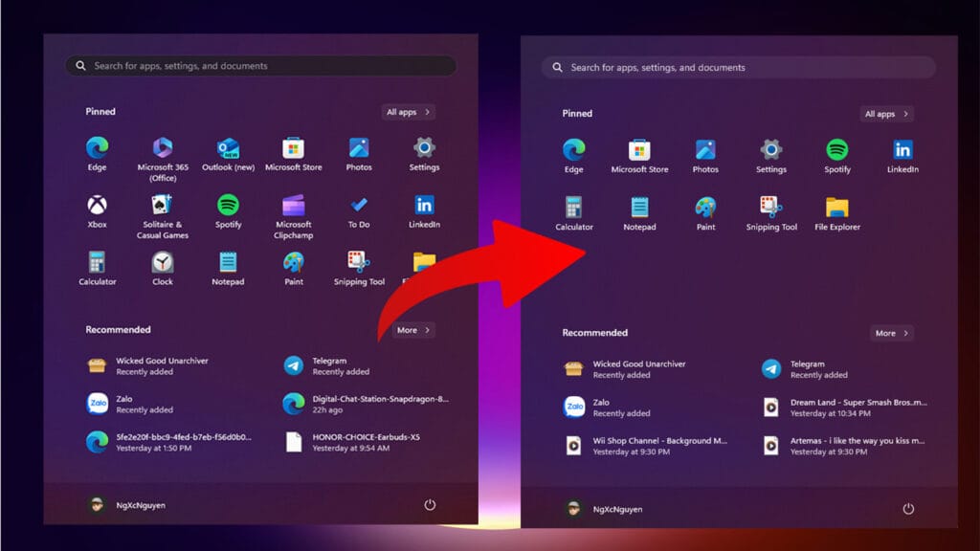This screenshot has height=551, width=980.
Task: Open LinkedIn in the left Start menu
Action: point(424,211)
